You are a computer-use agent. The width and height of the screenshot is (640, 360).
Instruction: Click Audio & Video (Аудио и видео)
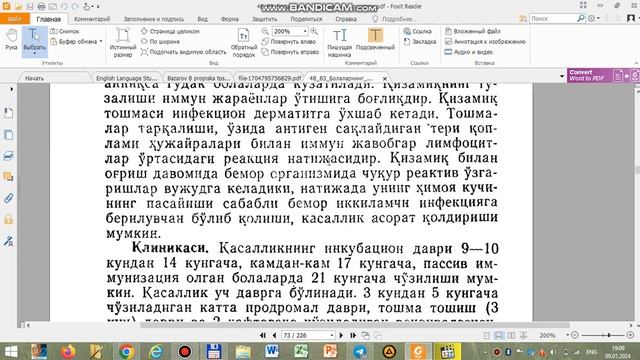tap(468, 52)
